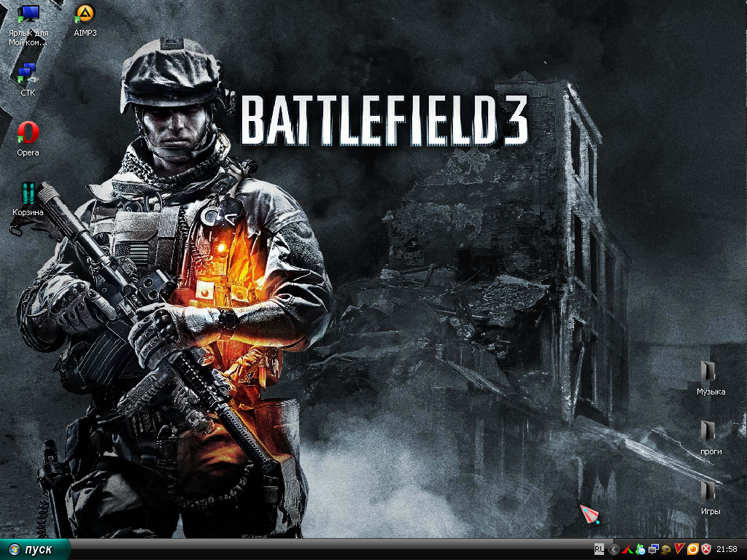Open the СТК network shortcut
The height and width of the screenshot is (560, 747).
pyautogui.click(x=27, y=74)
